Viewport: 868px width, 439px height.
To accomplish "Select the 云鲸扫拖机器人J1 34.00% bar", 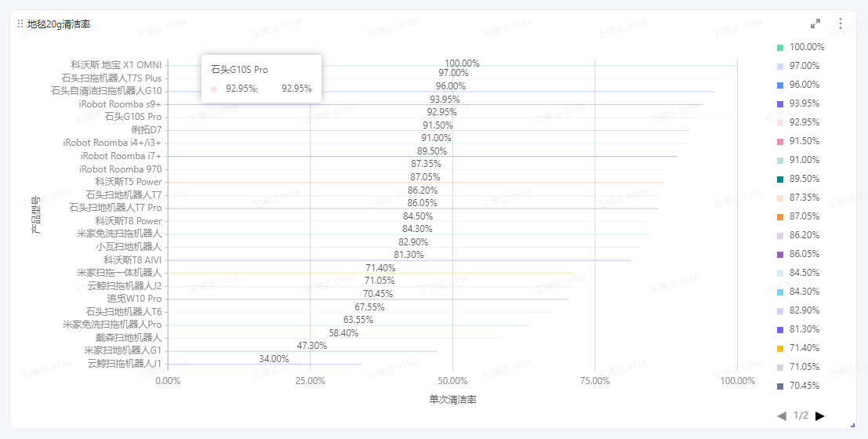I will pyautogui.click(x=264, y=365).
